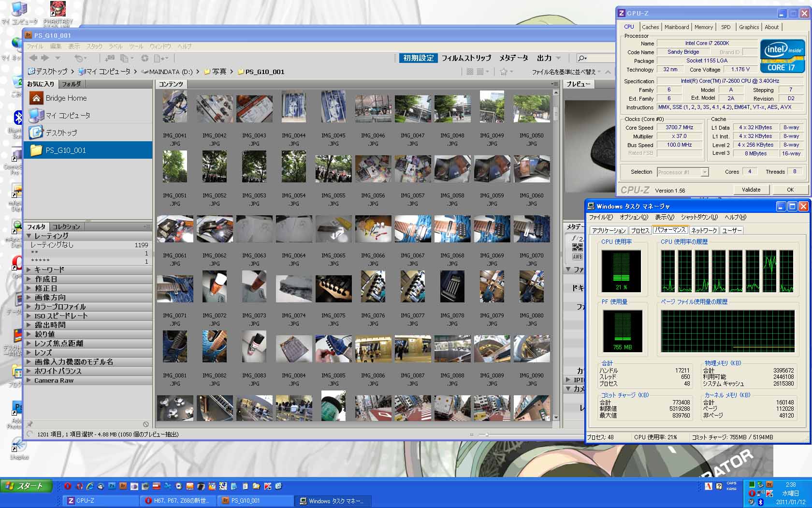812x508 pixels.
Task: Switch to the Opera H67, P67 taskbar button
Action: click(179, 501)
